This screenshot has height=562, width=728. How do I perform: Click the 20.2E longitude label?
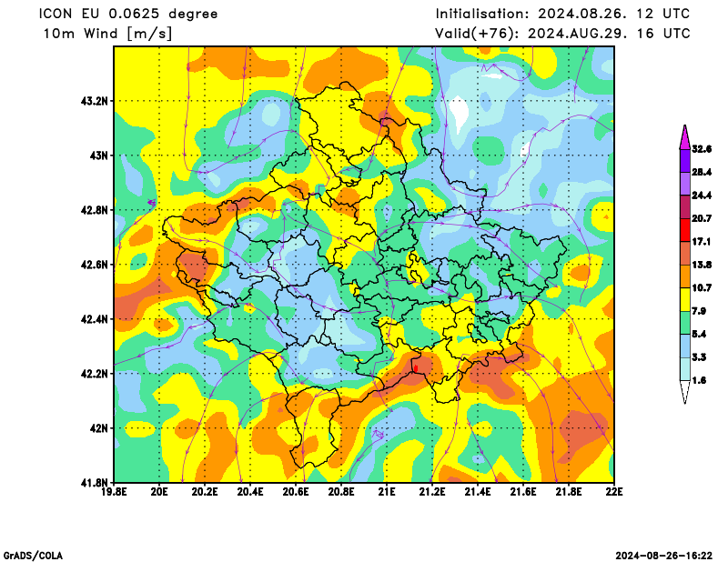[x=205, y=492]
